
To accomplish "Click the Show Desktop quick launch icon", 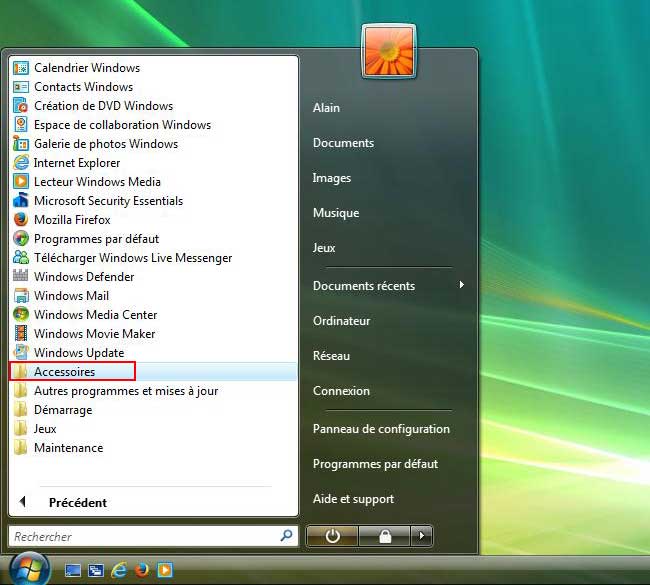I will coord(73,571).
